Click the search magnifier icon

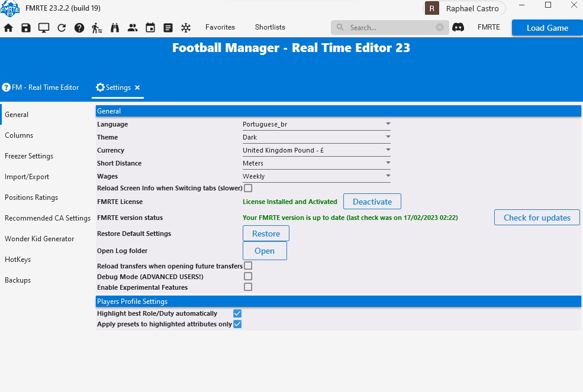[340, 27]
